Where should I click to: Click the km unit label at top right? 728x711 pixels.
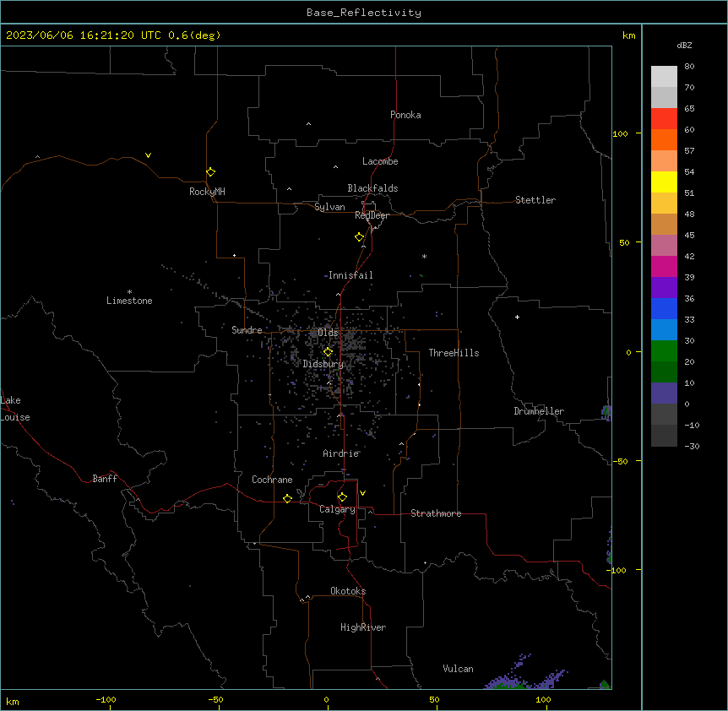[x=628, y=35]
